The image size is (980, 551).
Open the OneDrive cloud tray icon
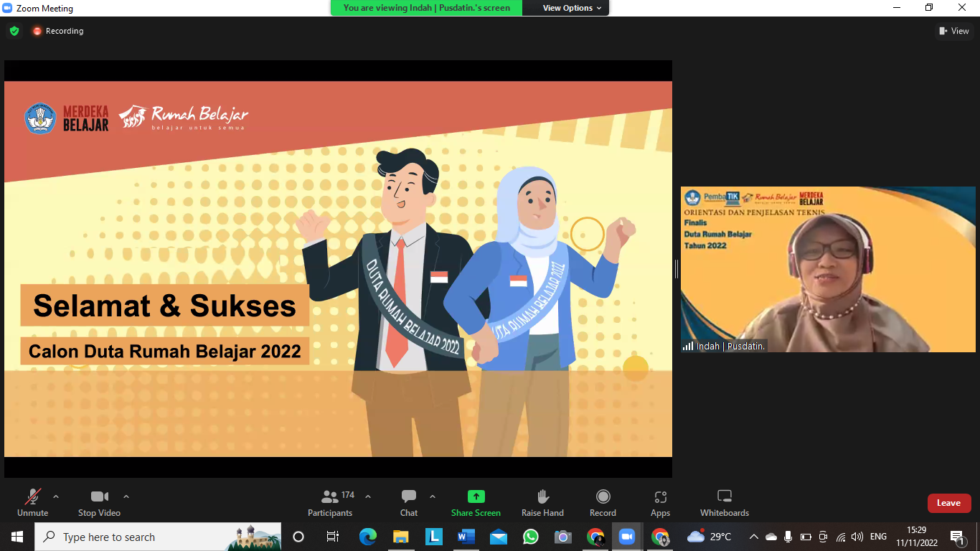771,537
